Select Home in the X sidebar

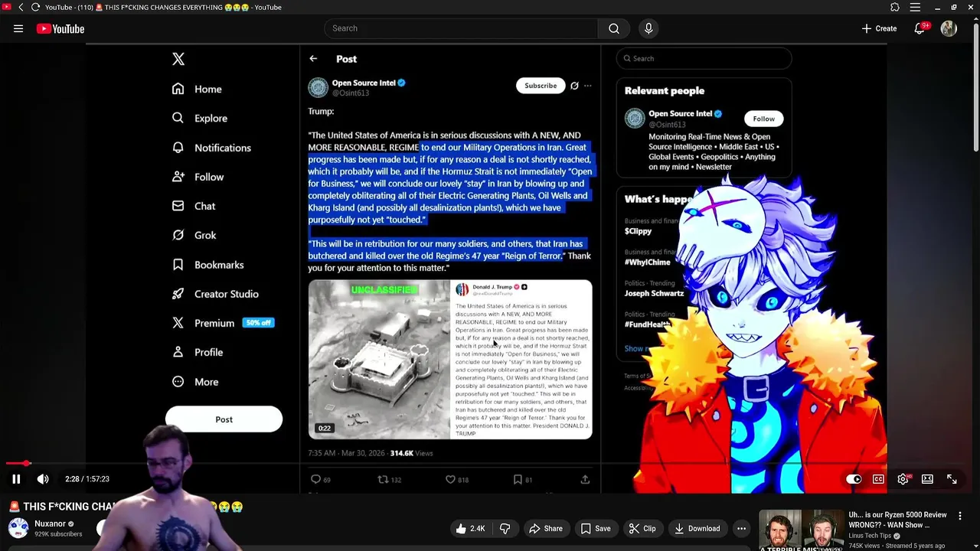click(x=197, y=90)
